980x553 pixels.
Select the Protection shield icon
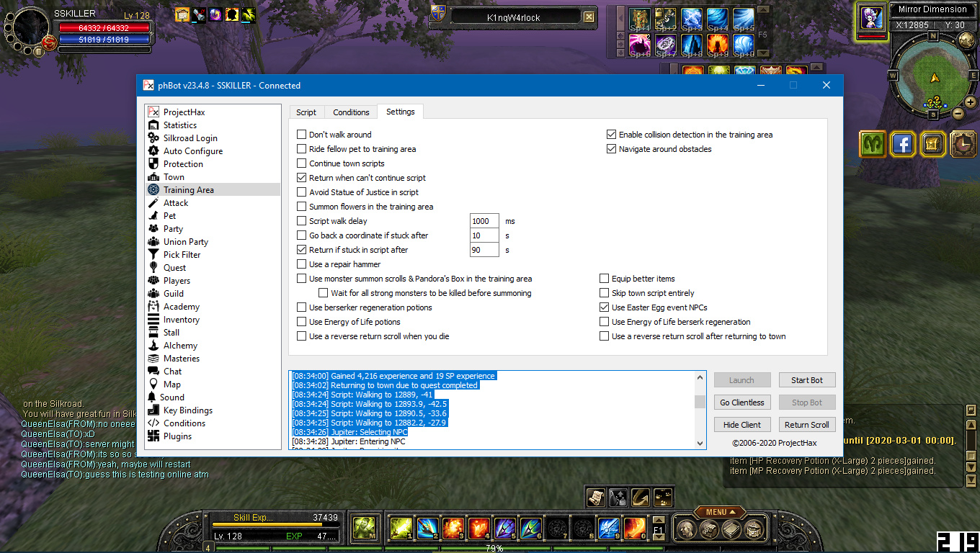153,164
